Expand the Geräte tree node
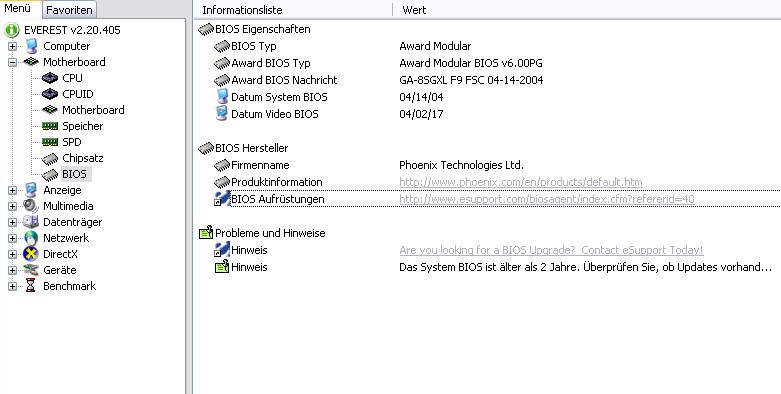Screen dimensions: 781x394 pyautogui.click(x=12, y=270)
